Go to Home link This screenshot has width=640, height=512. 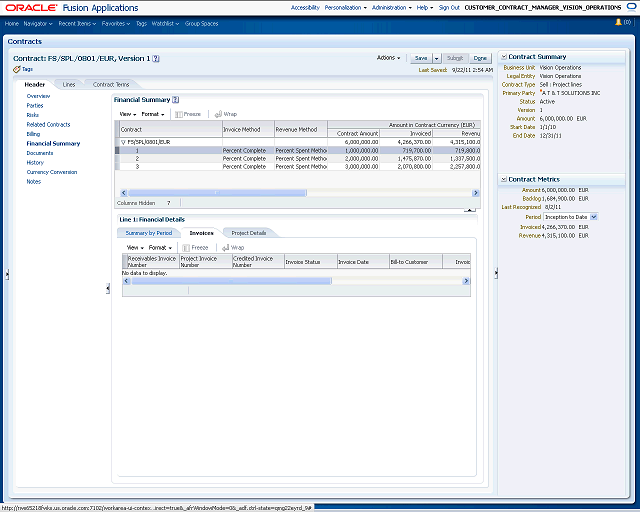[x=11, y=24]
